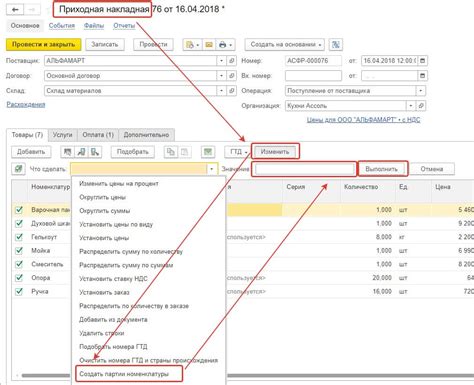
Task: Toggle the checkbox for the Духовой шкаф row
Action: coord(19,223)
